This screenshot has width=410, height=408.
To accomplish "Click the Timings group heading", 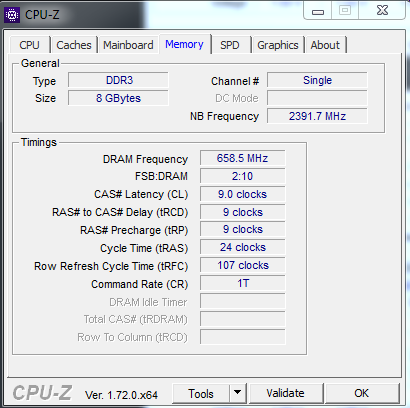I will (x=39, y=142).
